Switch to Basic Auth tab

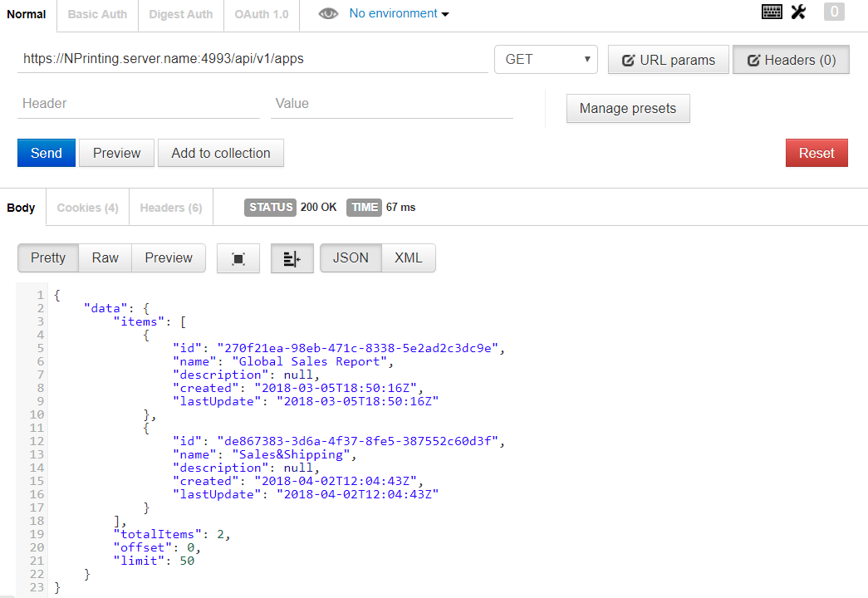click(x=97, y=14)
